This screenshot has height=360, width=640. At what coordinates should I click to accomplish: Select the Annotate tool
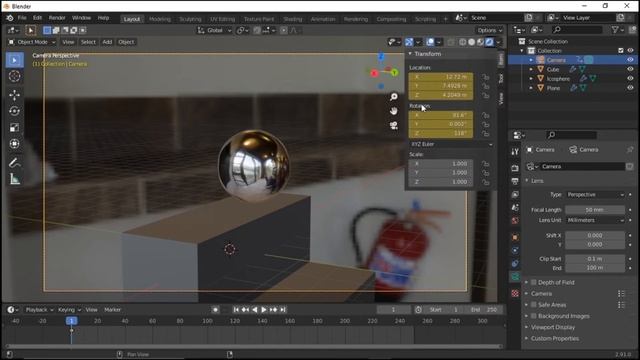point(15,162)
